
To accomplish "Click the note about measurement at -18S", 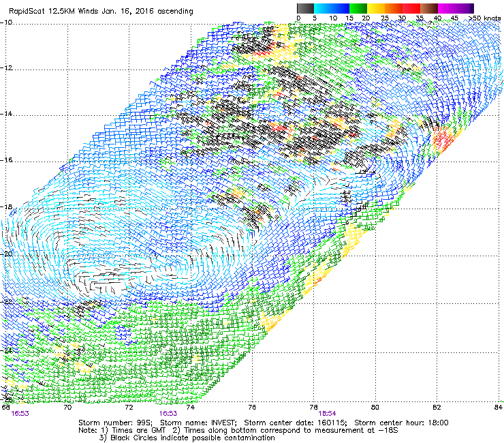I will [x=285, y=431].
